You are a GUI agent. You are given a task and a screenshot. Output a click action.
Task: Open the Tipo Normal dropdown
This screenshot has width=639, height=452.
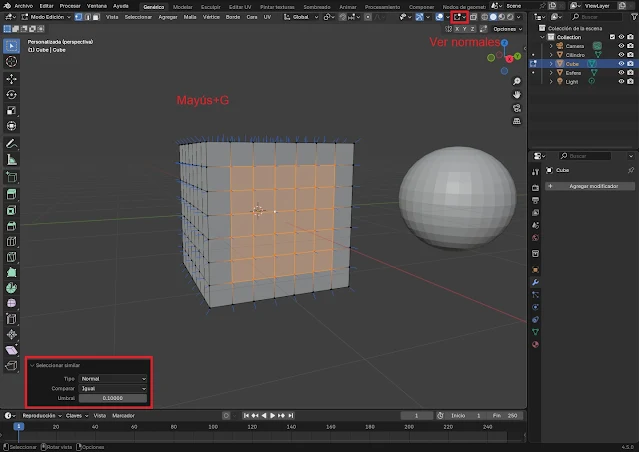pyautogui.click(x=113, y=379)
